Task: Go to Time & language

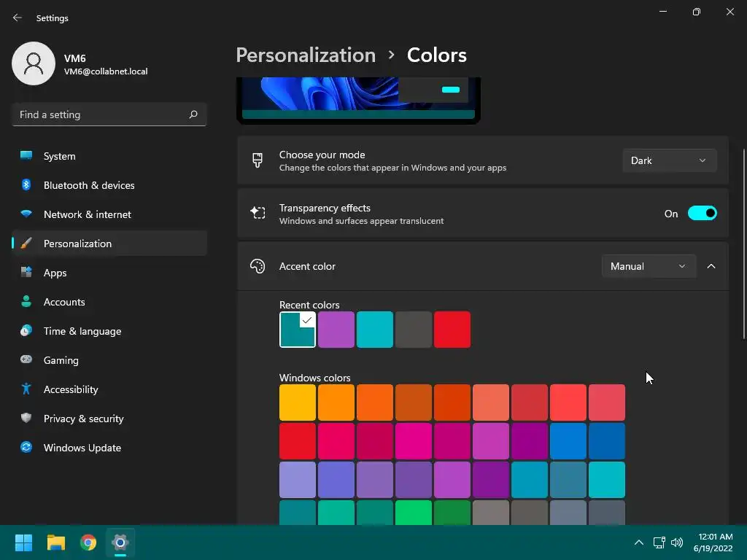Action: 109,330
